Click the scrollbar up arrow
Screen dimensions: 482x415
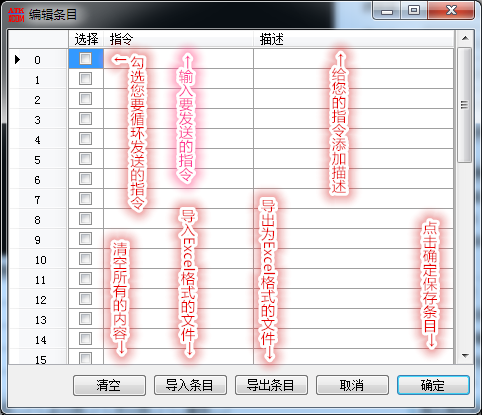tap(465, 39)
